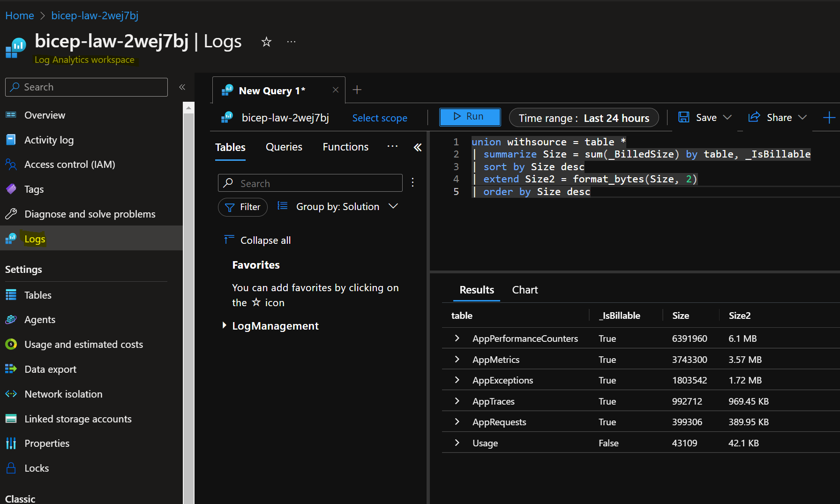Click the Share button
Image resolution: width=840 pixels, height=504 pixels.
[770, 118]
